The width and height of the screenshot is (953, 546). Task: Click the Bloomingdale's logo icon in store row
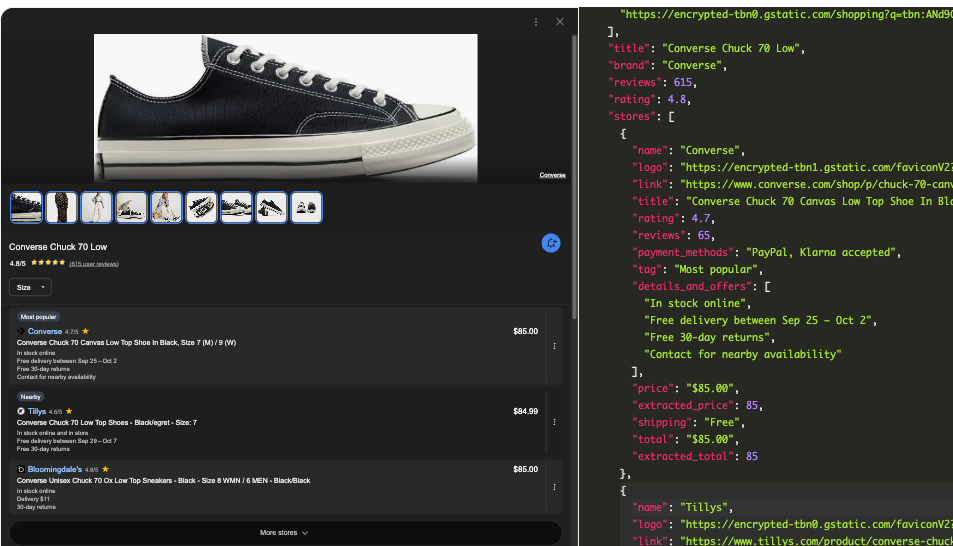[x=21, y=469]
